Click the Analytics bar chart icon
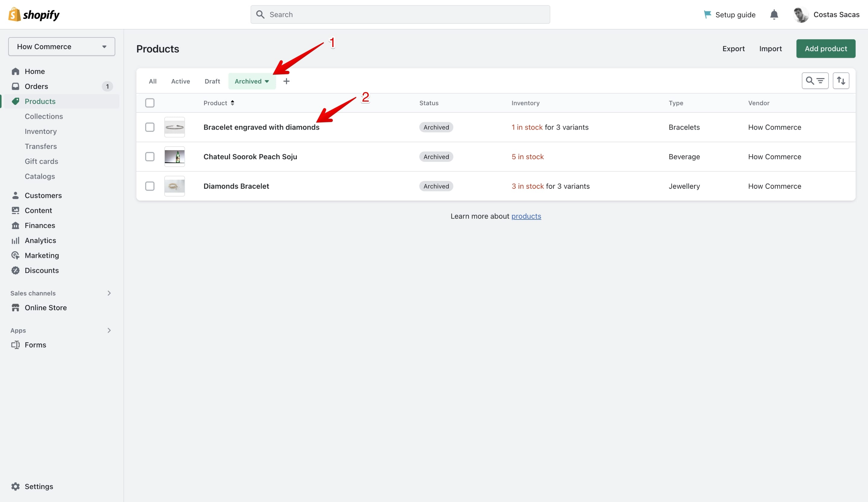This screenshot has width=868, height=502. [x=15, y=241]
